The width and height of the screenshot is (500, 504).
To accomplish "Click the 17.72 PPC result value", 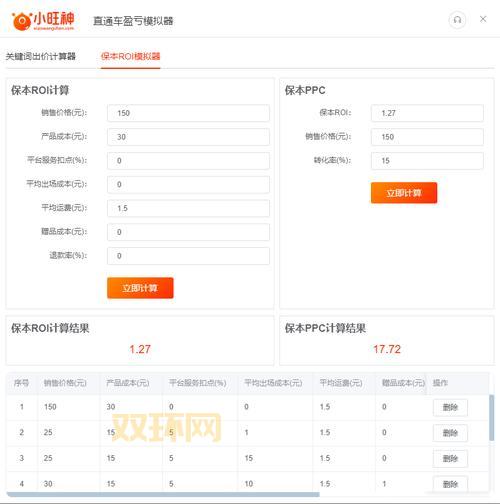I will [x=387, y=349].
